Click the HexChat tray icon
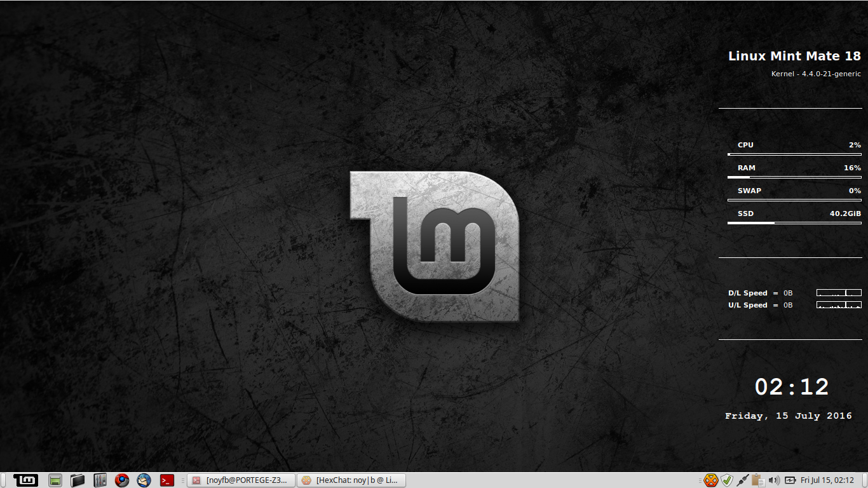 [711, 480]
